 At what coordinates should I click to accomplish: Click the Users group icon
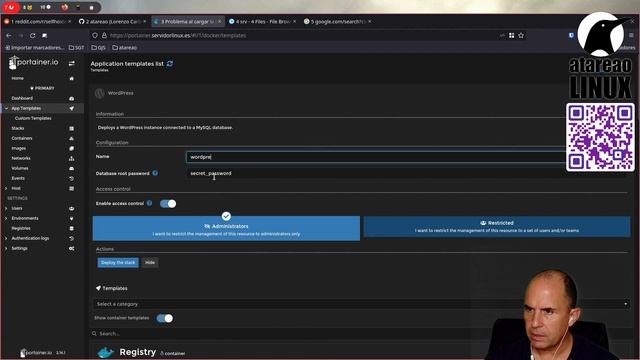71,209
